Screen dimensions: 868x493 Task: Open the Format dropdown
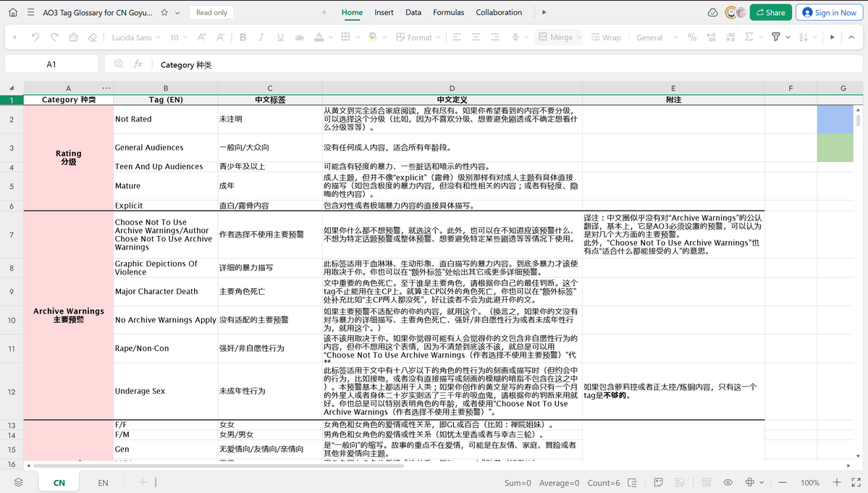(418, 37)
